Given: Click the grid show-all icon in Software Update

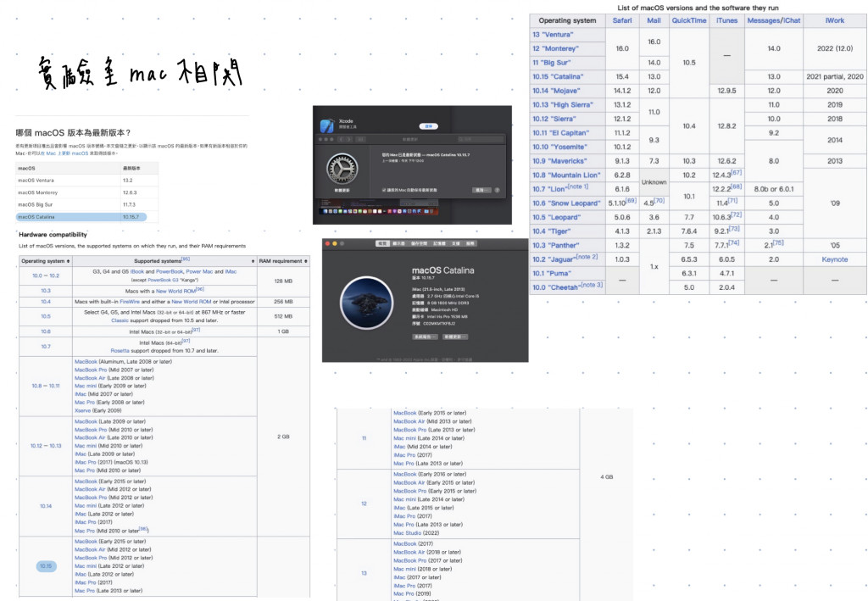Looking at the screenshot, I should point(360,140).
